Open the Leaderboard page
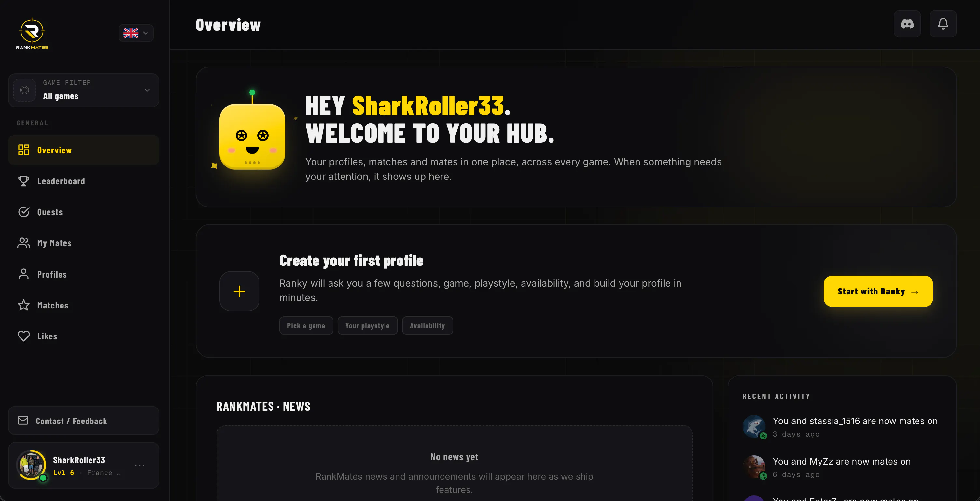The height and width of the screenshot is (501, 980). click(x=83, y=181)
